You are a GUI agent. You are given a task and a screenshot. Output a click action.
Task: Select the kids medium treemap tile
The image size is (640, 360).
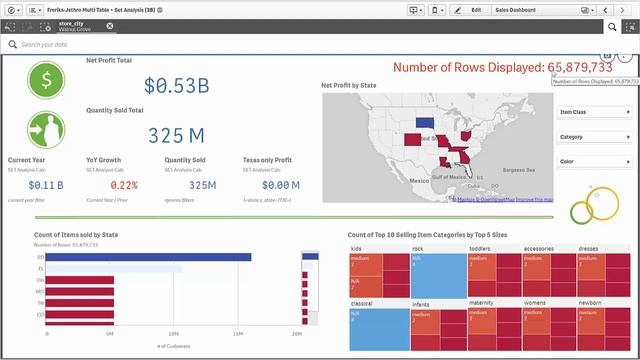coord(366,265)
